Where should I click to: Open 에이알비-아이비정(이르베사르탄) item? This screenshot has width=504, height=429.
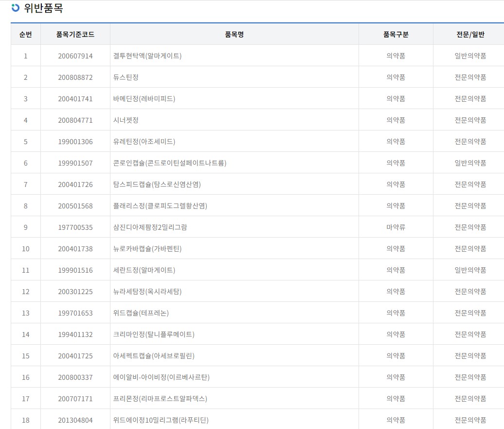161,377
